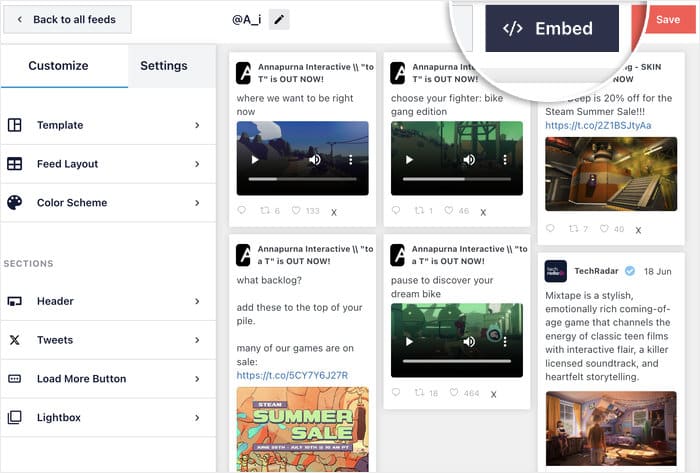Click the 18 Jun date on TechRadar tweet

(x=657, y=271)
